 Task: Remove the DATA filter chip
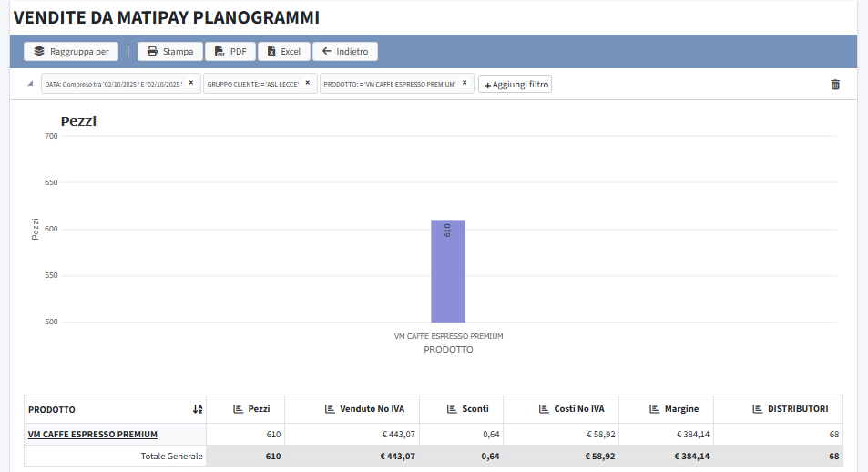[191, 83]
